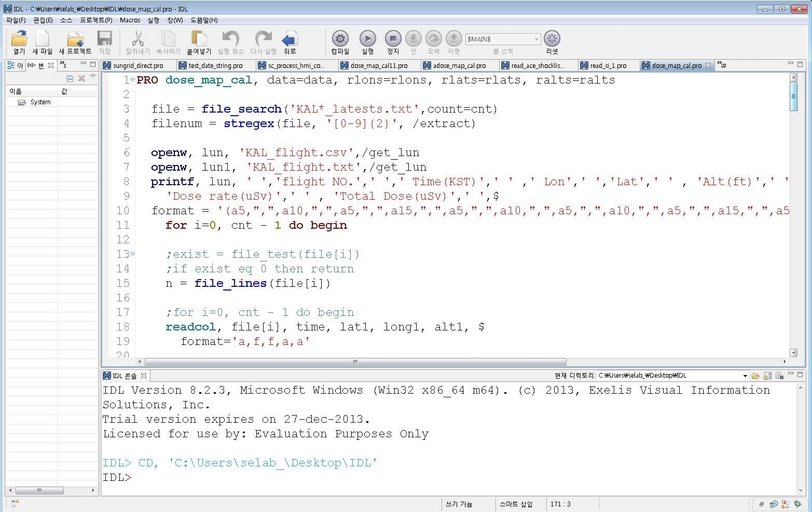This screenshot has width=812, height=512.
Task: Toggle console scroll lock icon
Action: click(x=767, y=376)
